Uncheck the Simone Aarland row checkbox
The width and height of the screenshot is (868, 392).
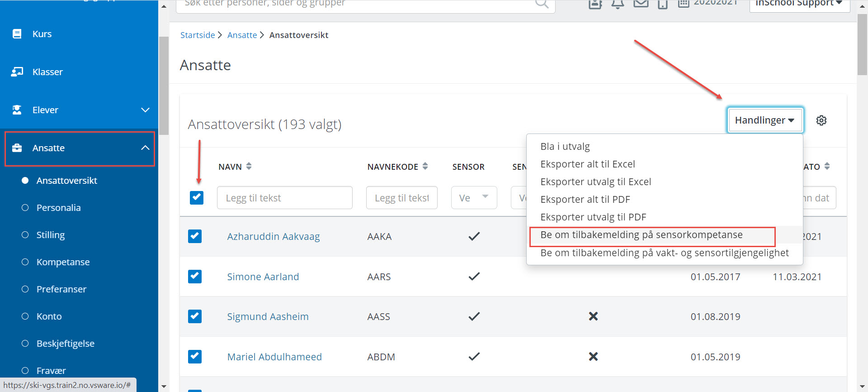[x=195, y=276]
